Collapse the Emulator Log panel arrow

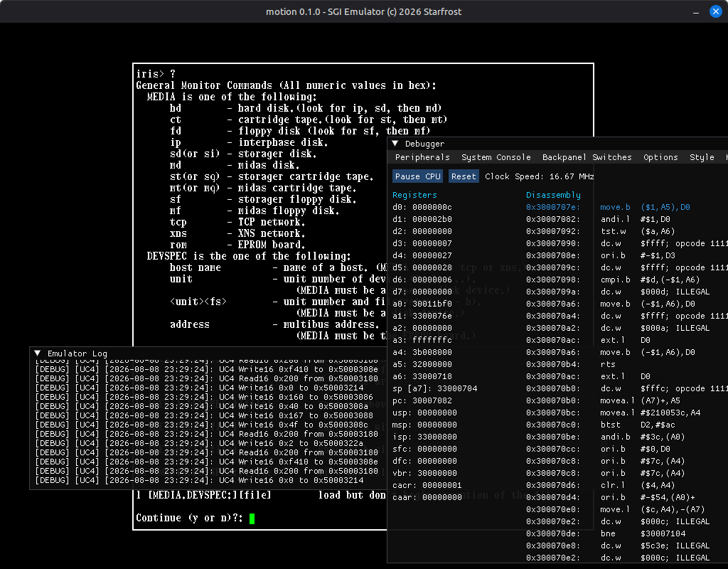coord(38,353)
